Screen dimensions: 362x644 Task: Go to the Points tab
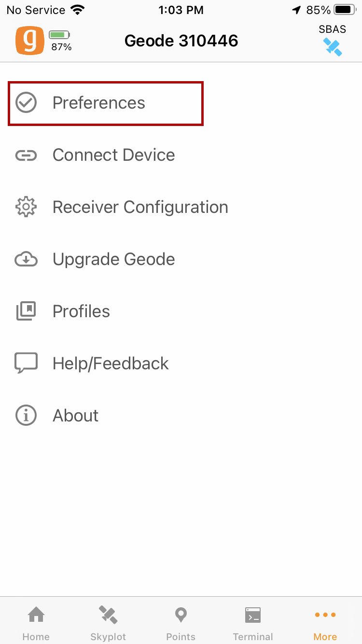[181, 623]
